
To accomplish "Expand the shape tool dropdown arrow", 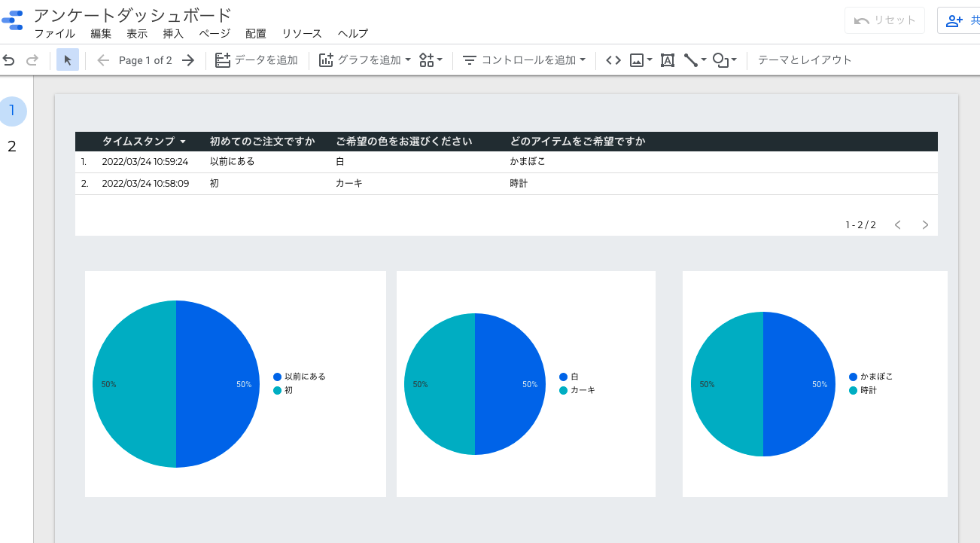I will 732,60.
